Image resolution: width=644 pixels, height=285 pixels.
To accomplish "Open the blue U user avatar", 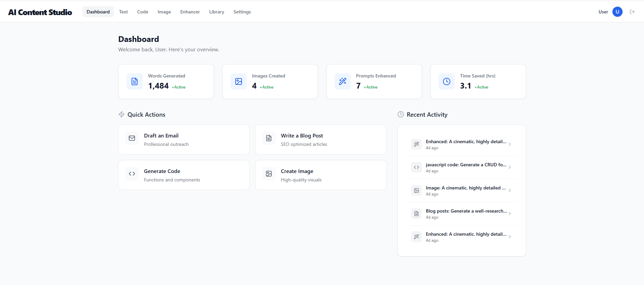I will 617,12.
